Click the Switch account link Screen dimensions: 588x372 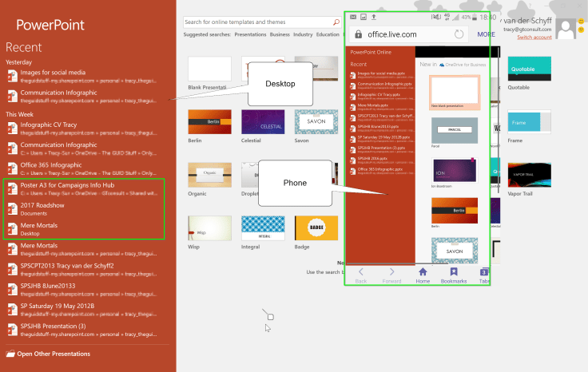point(534,38)
